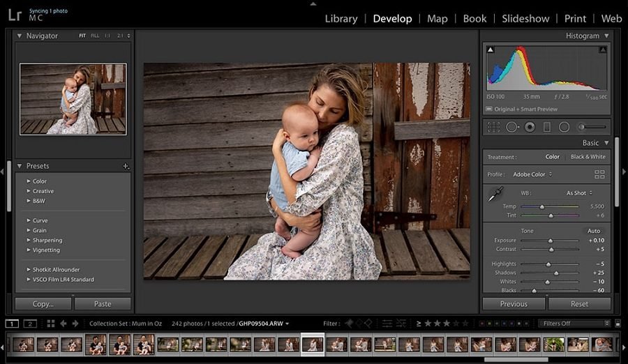628x364 pixels.
Task: Select the Spot Removal tool
Action: point(512,127)
